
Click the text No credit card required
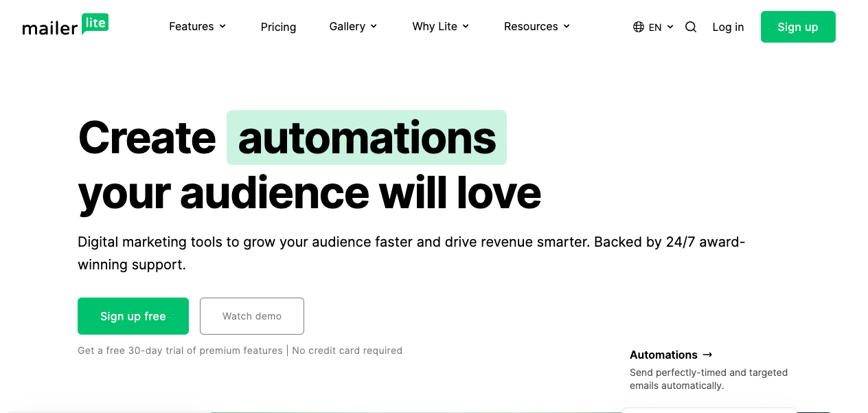[x=347, y=350]
